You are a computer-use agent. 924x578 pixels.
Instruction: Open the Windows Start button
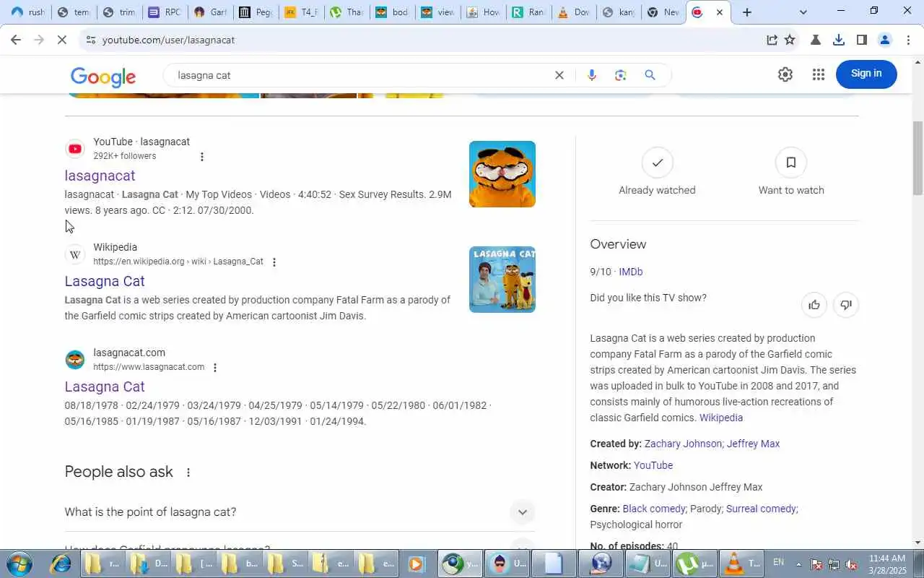pos(19,564)
